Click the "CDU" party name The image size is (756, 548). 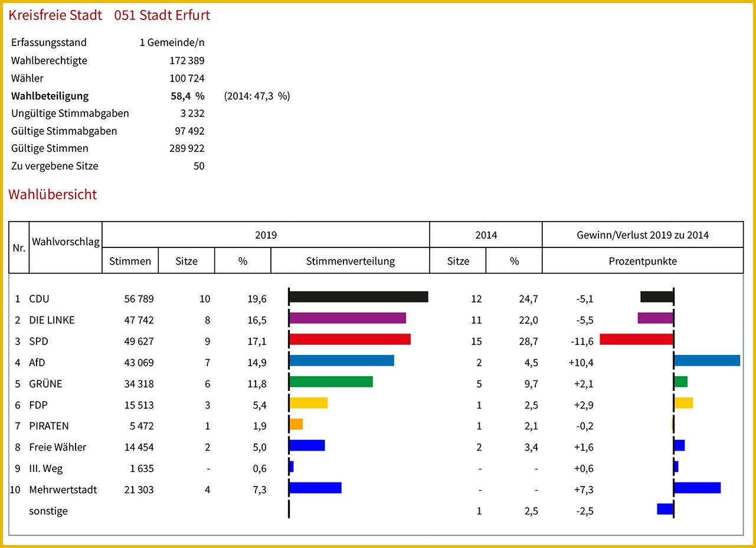[40, 299]
